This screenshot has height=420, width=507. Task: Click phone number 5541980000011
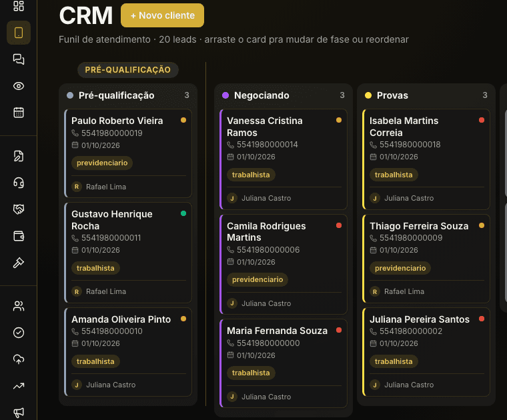point(111,238)
